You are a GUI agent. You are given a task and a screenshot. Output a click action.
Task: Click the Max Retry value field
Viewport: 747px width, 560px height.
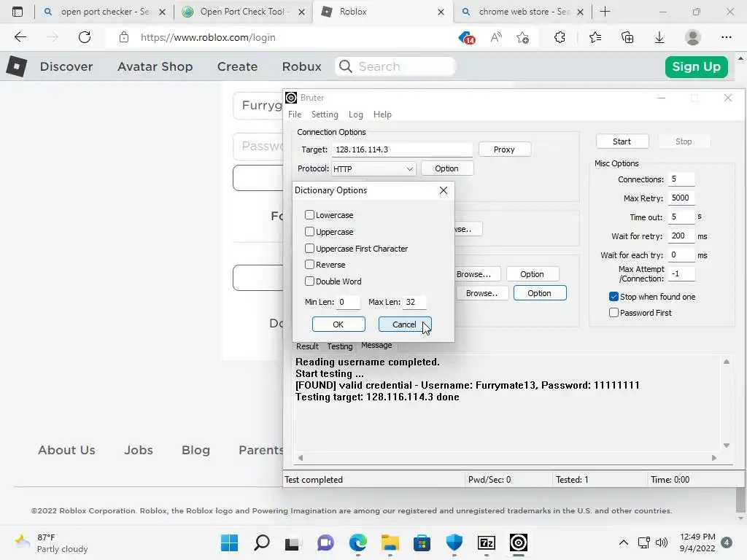coord(681,198)
